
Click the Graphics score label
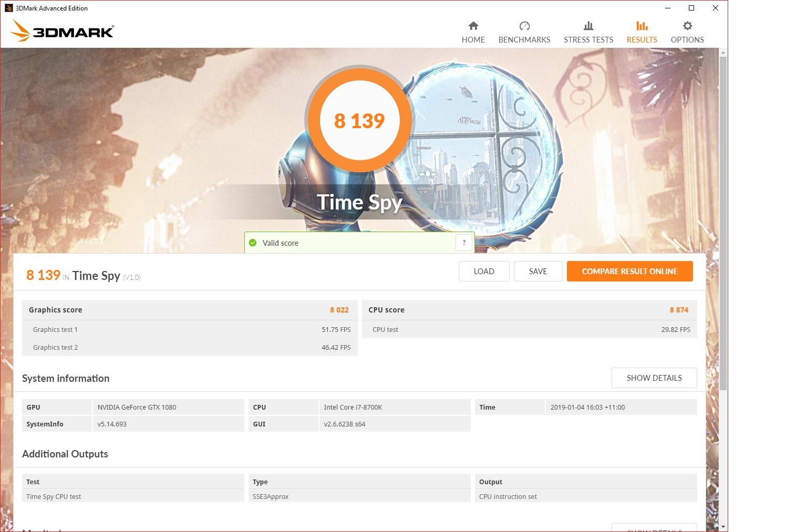55,310
